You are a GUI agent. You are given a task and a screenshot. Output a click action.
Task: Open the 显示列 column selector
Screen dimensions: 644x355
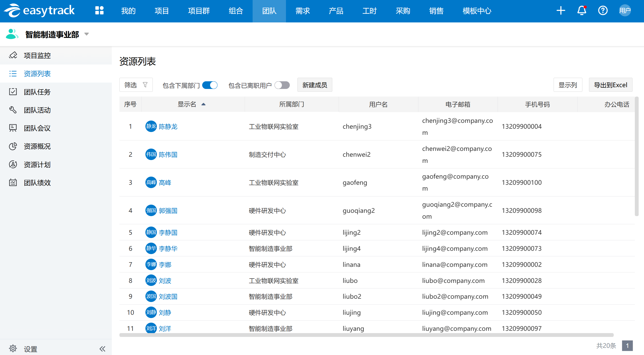point(568,85)
